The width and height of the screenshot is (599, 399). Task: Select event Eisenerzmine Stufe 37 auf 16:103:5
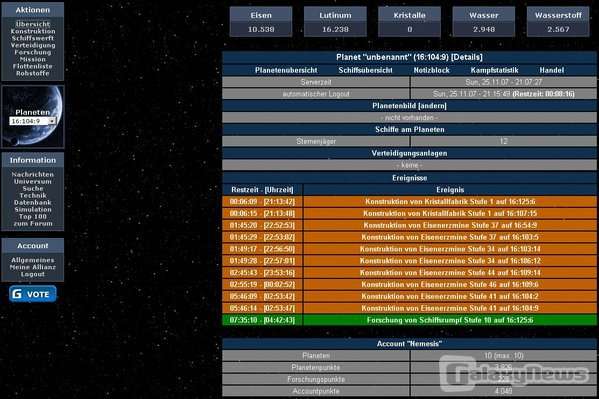tap(450, 237)
